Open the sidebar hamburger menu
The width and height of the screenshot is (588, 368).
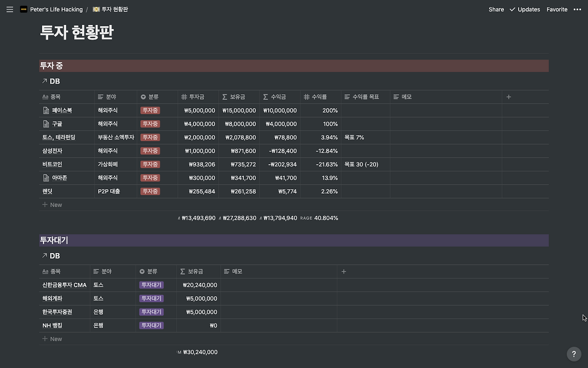click(10, 9)
